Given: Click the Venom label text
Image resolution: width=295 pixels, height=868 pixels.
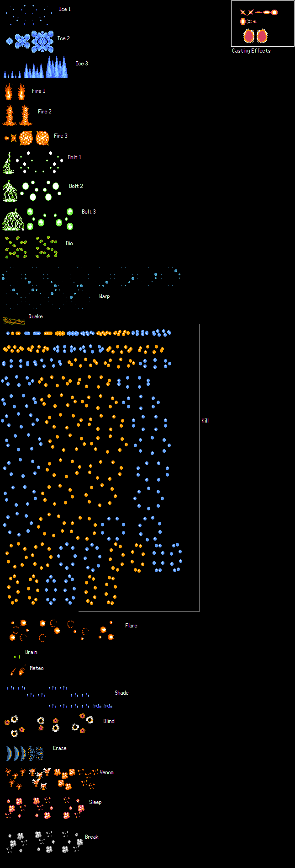Looking at the screenshot, I should (x=106, y=772).
